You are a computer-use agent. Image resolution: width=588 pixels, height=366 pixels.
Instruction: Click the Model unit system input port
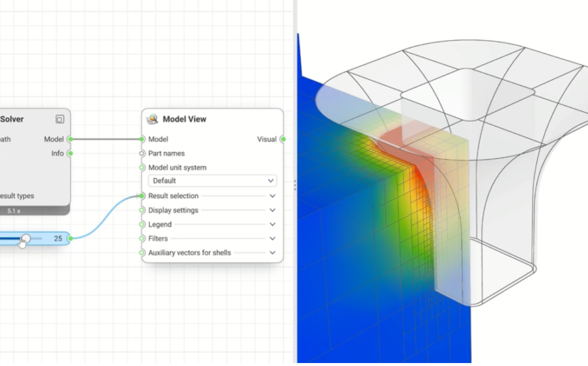coord(142,168)
